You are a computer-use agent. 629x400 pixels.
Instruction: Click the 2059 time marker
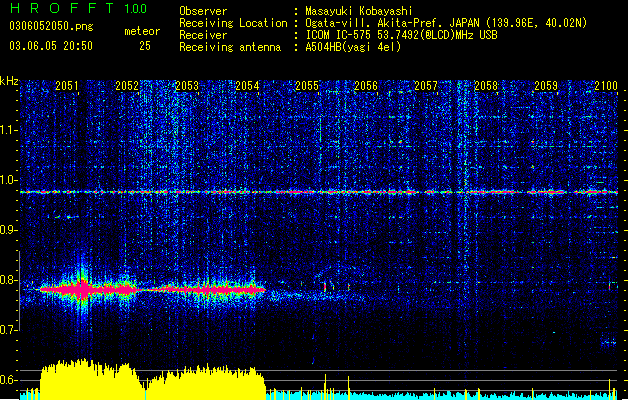[x=546, y=85]
